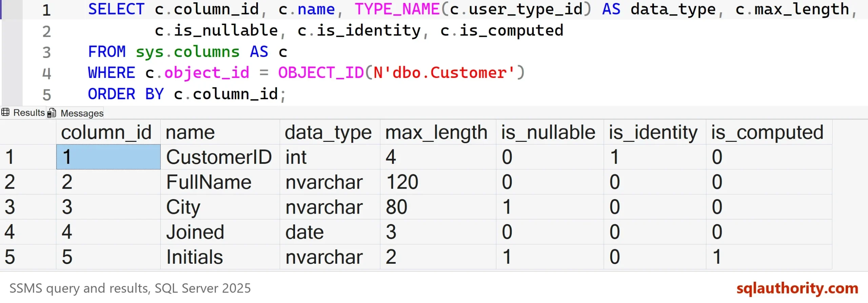Screen dimensions: 868x303
Task: Click the max_length 120 cell
Action: pos(438,182)
